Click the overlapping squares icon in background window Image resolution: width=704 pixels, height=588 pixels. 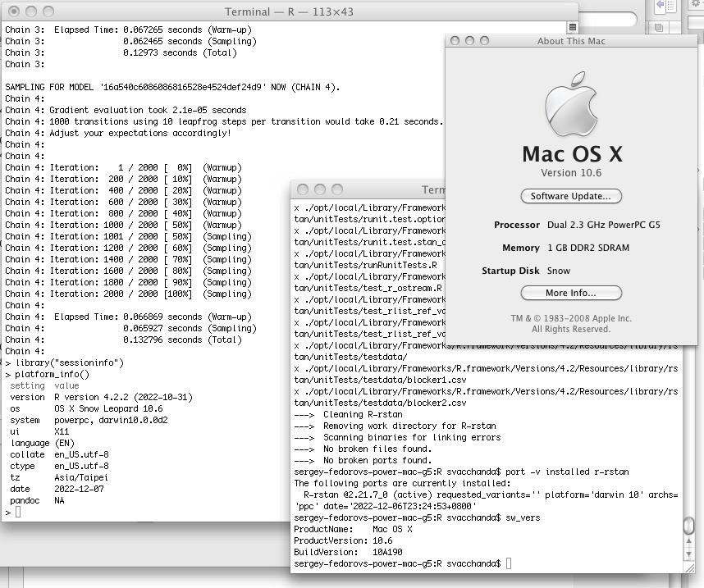coord(659,28)
